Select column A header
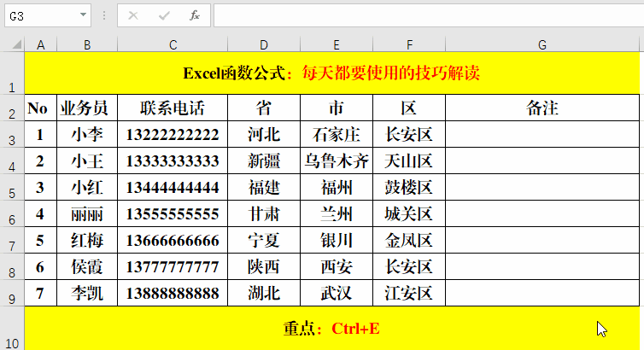Image resolution: width=644 pixels, height=350 pixels. tap(41, 44)
